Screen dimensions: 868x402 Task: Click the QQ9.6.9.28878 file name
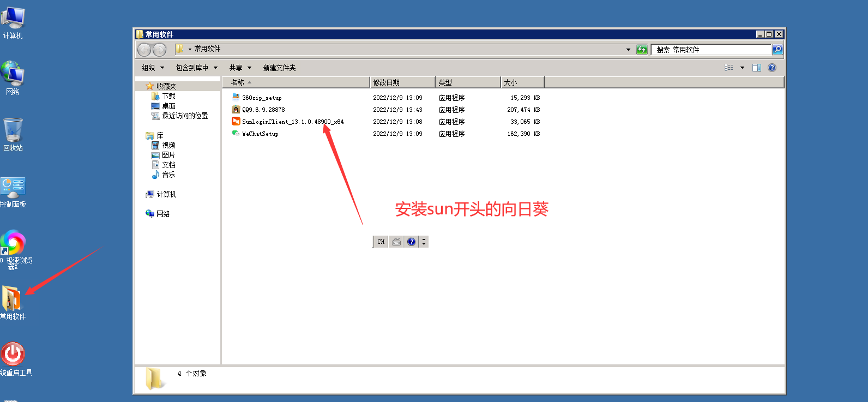click(x=263, y=110)
